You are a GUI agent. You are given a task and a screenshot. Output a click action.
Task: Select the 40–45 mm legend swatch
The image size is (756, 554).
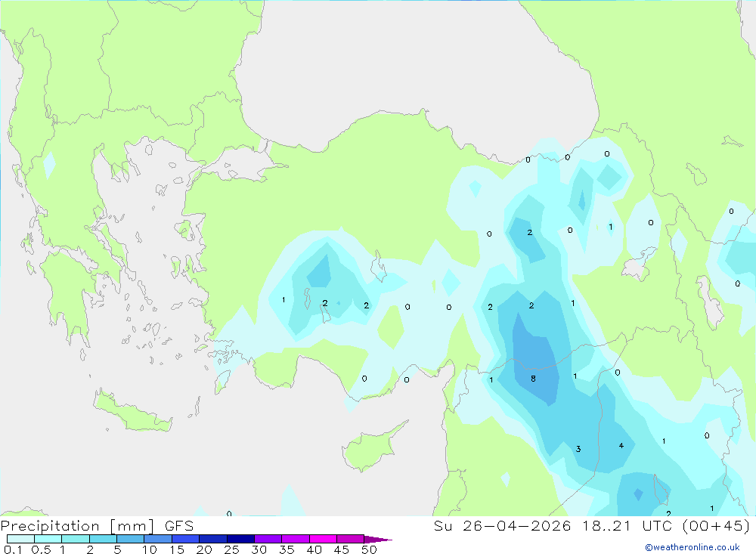(x=323, y=539)
